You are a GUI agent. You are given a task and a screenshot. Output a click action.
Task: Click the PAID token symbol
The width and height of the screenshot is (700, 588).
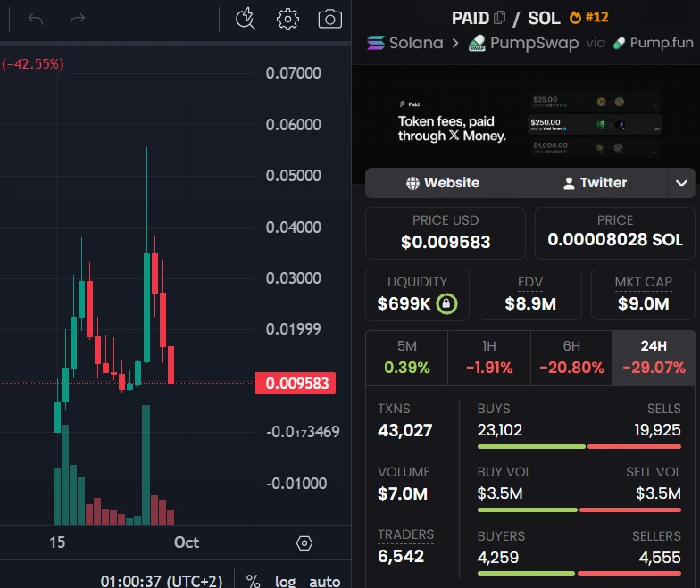[470, 18]
